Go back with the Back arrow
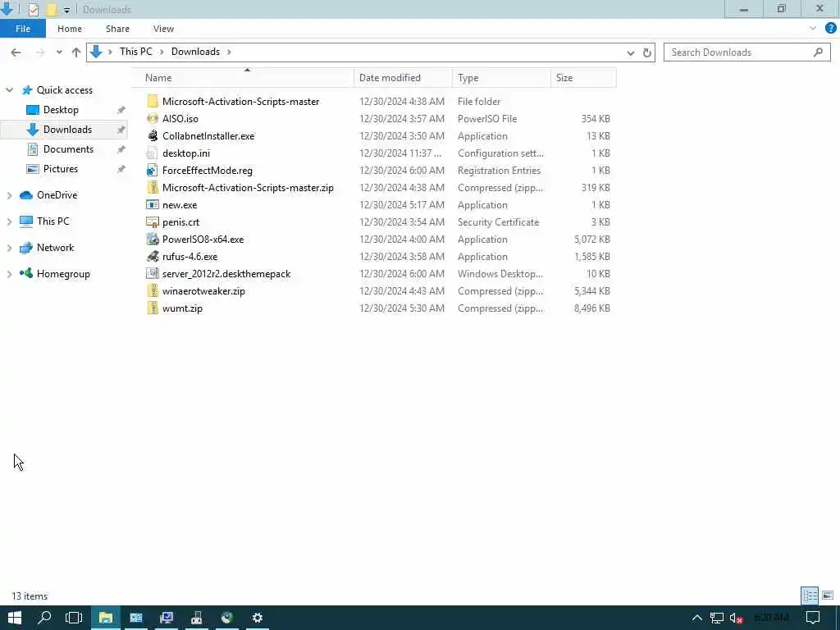This screenshot has height=630, width=840. click(x=16, y=52)
